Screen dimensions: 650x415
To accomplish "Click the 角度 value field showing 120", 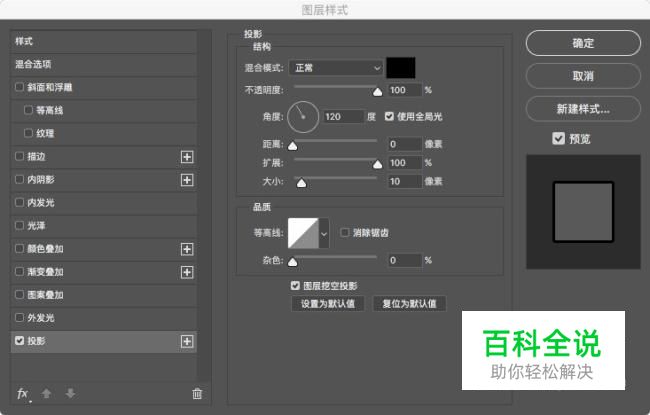I will click(343, 117).
